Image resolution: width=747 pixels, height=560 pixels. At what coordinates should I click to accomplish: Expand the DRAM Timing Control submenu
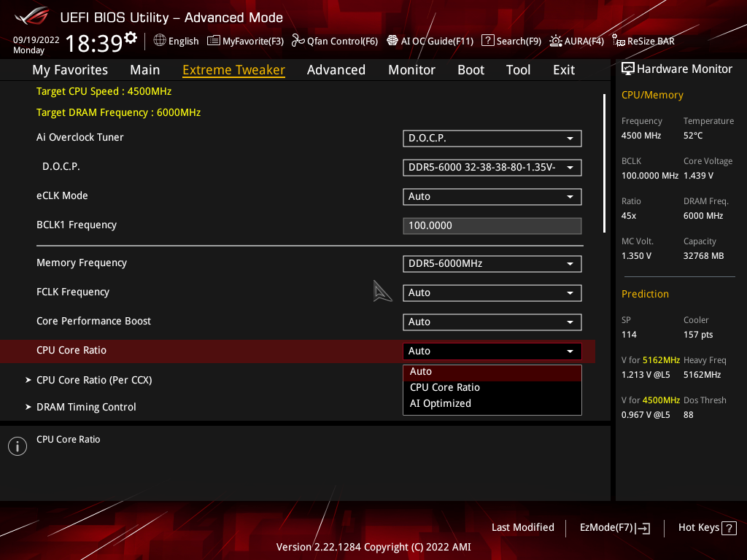click(86, 407)
